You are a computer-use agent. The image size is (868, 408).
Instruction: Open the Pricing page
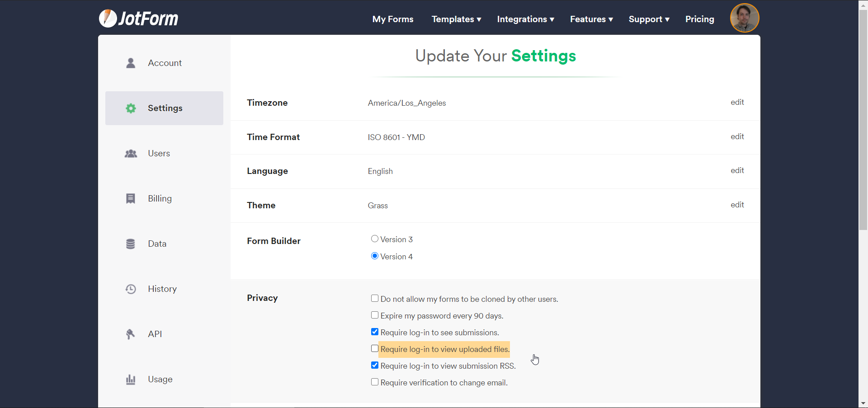click(699, 19)
